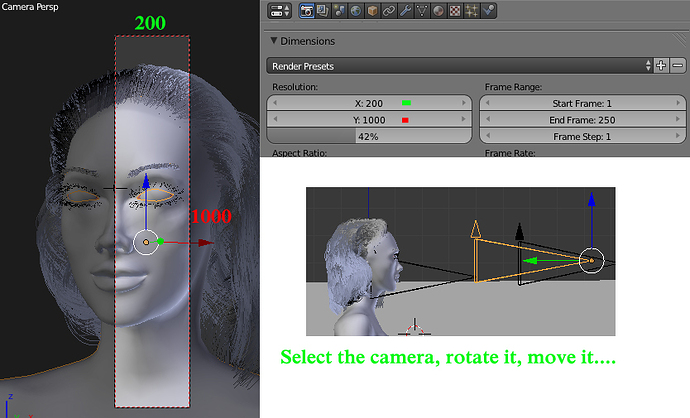The width and height of the screenshot is (690, 418).
Task: Decrease Frame Step with left arrow
Action: [x=488, y=136]
